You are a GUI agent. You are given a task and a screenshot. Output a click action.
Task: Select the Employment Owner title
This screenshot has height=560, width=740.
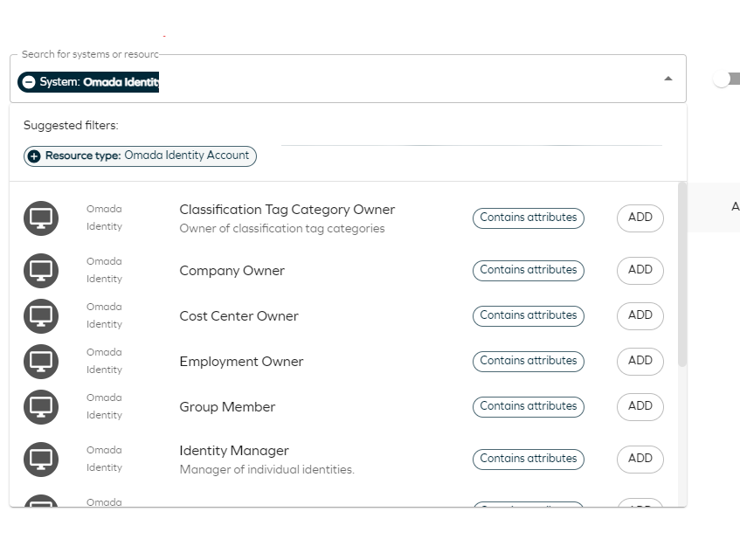tap(241, 362)
